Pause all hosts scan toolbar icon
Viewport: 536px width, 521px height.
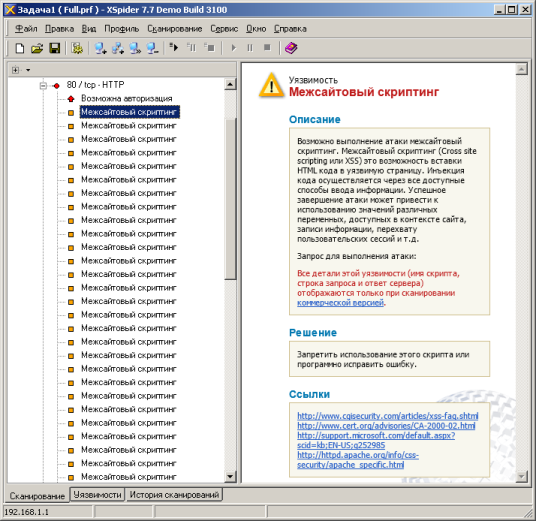[192, 48]
